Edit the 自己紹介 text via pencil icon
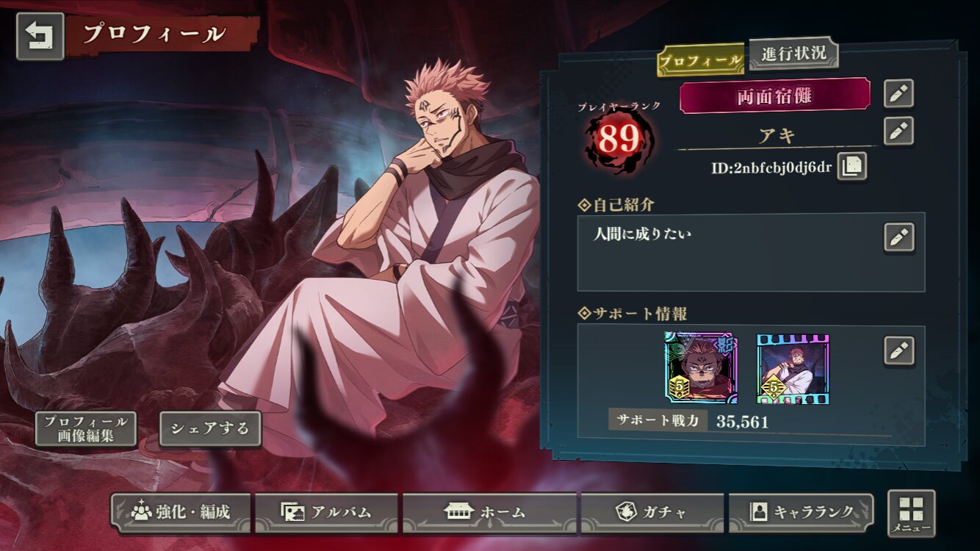Image resolution: width=980 pixels, height=551 pixels. coord(898,237)
